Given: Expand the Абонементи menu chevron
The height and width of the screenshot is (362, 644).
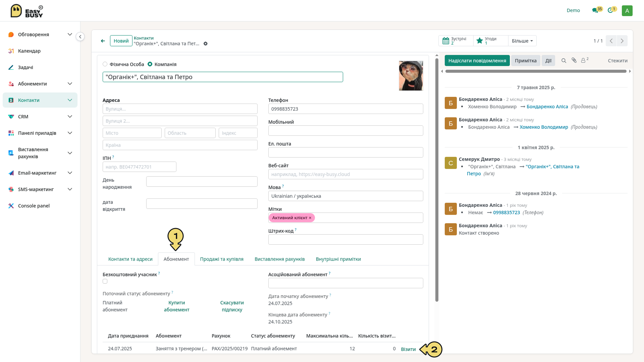Looking at the screenshot, I should pyautogui.click(x=70, y=84).
